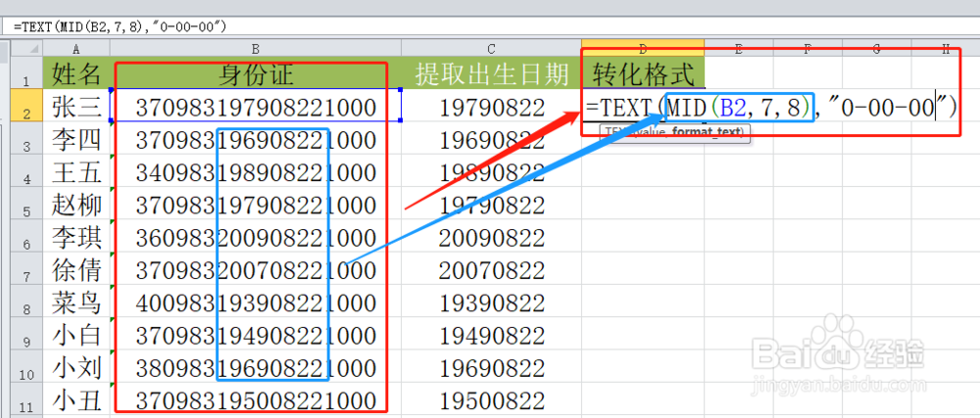This screenshot has width=980, height=418.
Task: Select the cell containing 小丑
Action: tap(76, 399)
